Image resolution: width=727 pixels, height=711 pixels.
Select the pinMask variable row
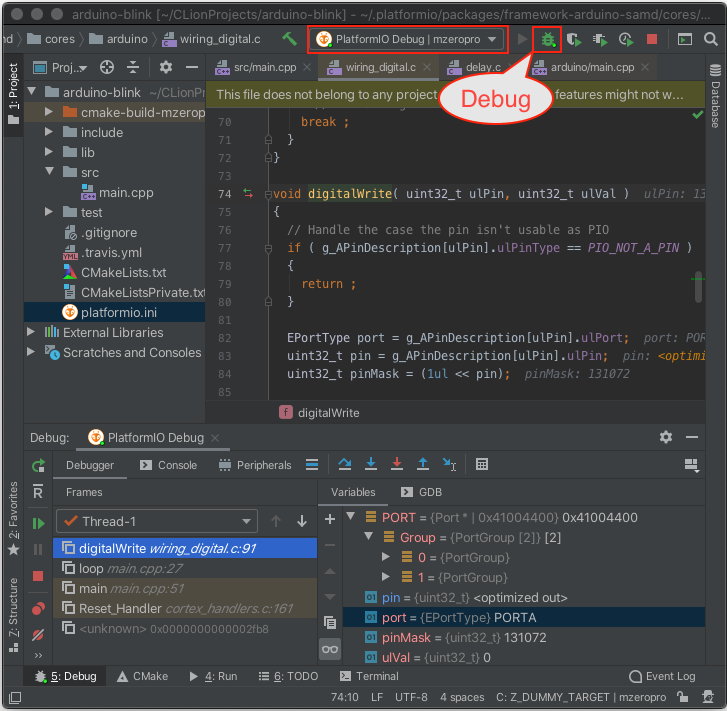(x=524, y=638)
